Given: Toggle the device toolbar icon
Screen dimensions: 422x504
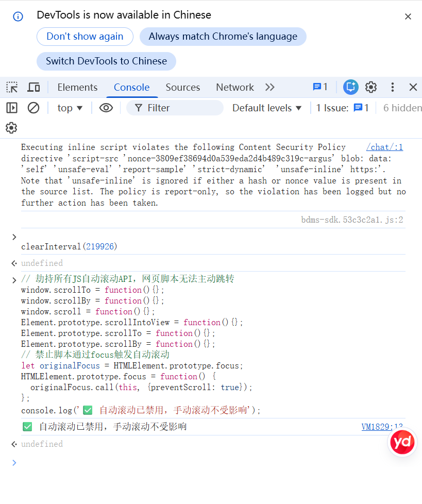Looking at the screenshot, I should point(33,87).
